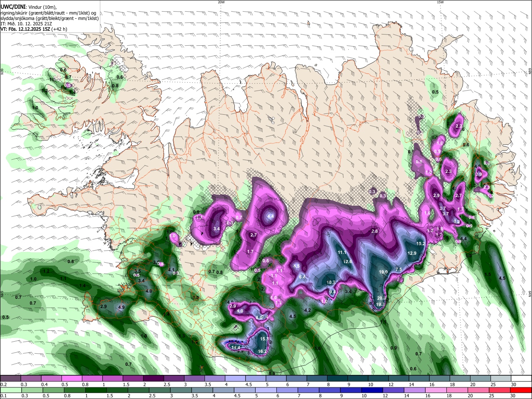Click the 2.8 value in the purple area
Image resolution: width=532 pixels, height=399 pixels.
[x=374, y=231]
